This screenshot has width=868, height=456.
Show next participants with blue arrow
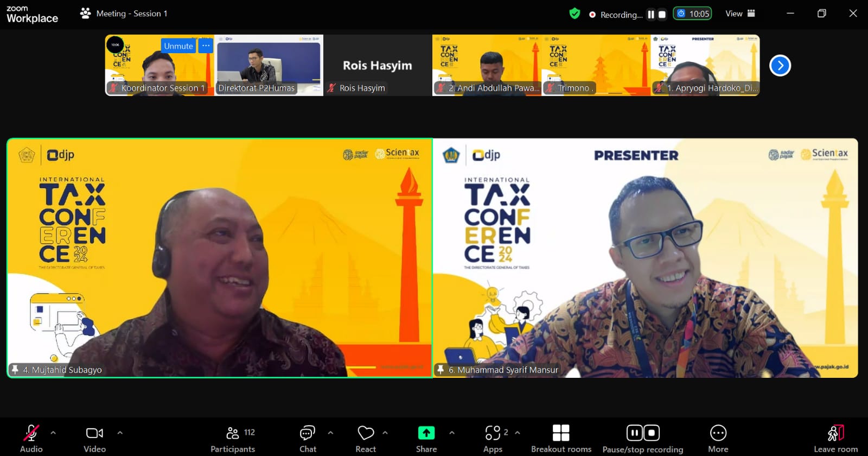click(780, 66)
